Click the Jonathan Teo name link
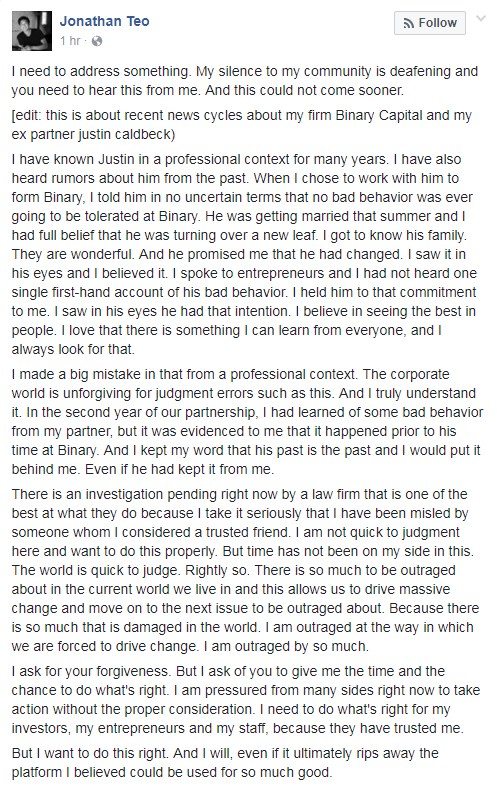Image resolution: width=497 pixels, height=794 pixels. click(104, 21)
